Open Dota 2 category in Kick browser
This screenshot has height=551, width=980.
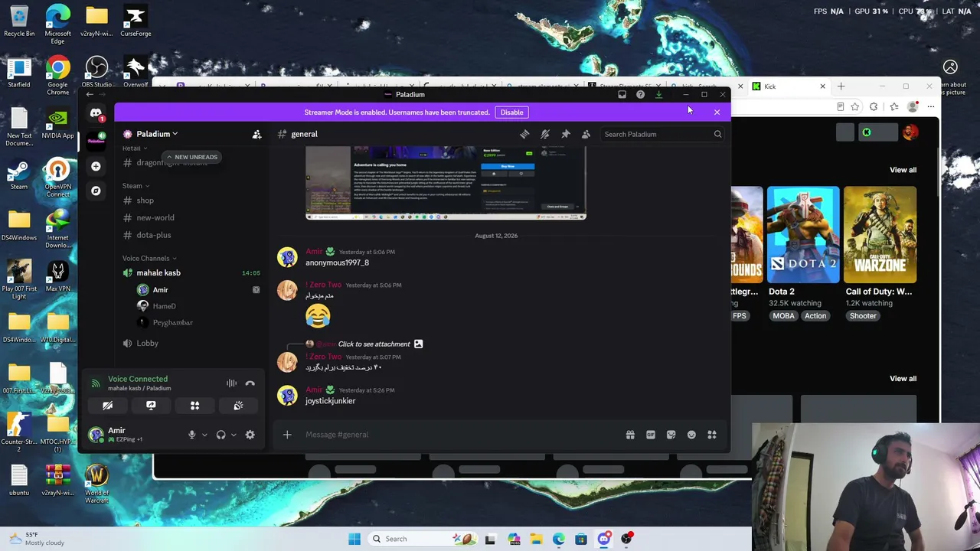[x=803, y=234]
